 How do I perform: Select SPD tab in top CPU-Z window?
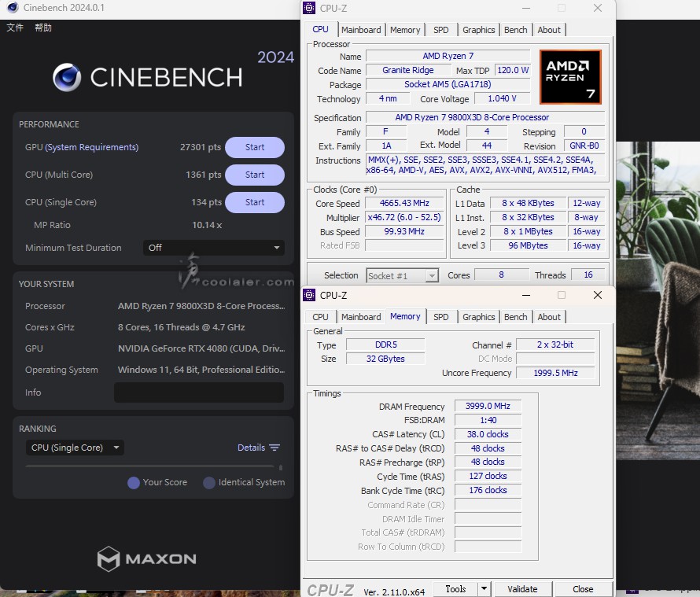(x=440, y=30)
